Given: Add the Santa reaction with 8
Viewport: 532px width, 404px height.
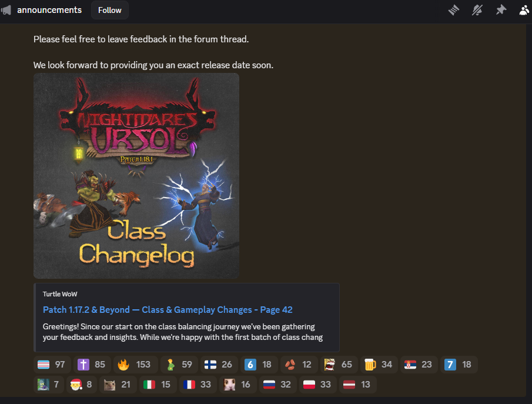Looking at the screenshot, I should [x=82, y=385].
